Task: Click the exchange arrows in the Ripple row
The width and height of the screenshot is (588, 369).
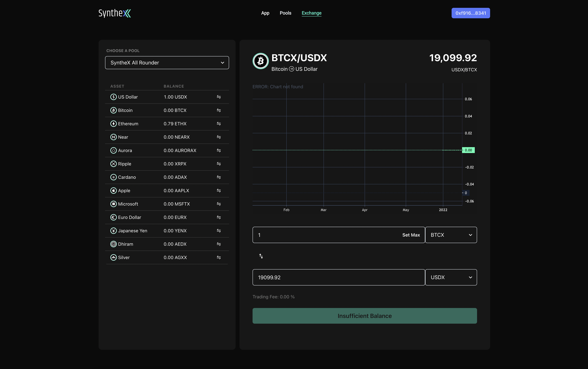Action: click(x=219, y=164)
